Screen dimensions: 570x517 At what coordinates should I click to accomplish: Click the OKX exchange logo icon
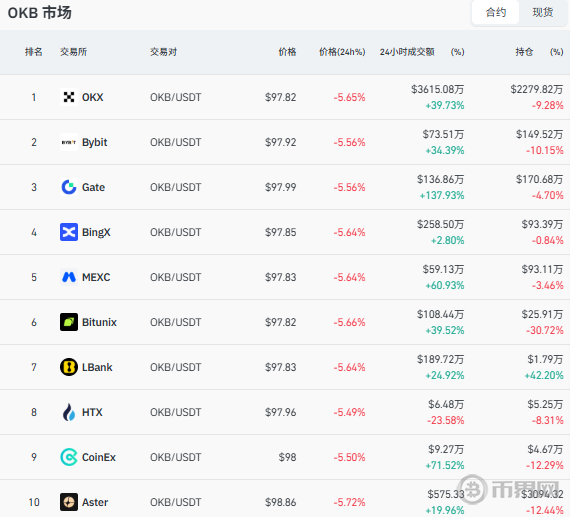coord(69,97)
